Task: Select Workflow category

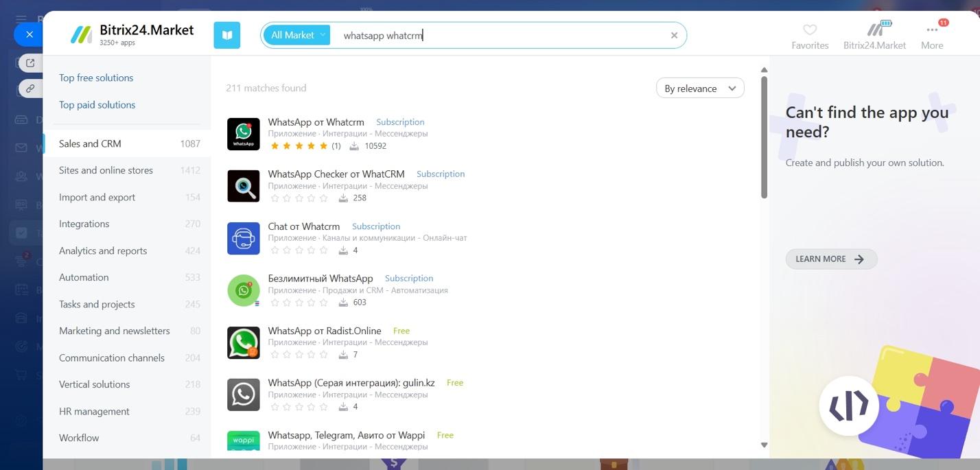Action: click(127, 438)
